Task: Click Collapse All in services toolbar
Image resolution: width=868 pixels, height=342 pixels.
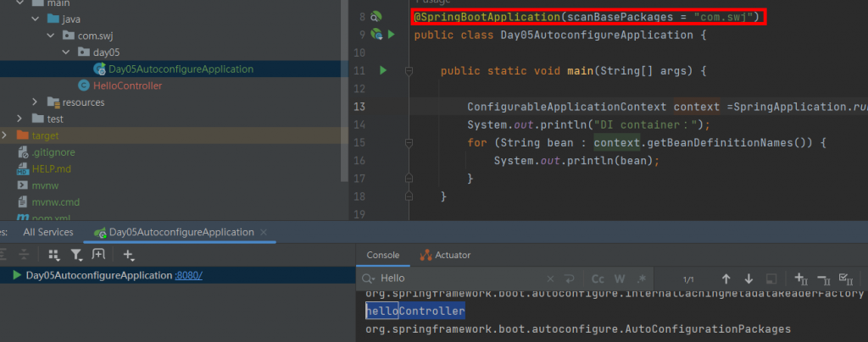Action: click(23, 254)
